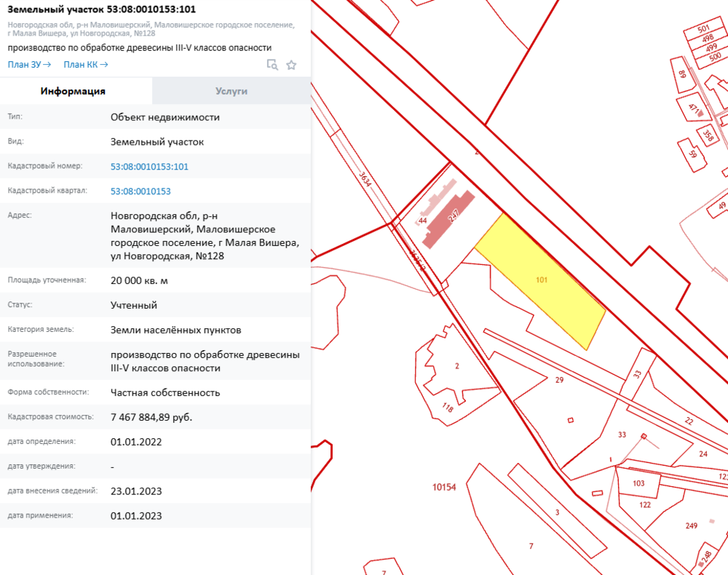The height and width of the screenshot is (575, 728).
Task: Open the План КК link
Action: [x=85, y=65]
